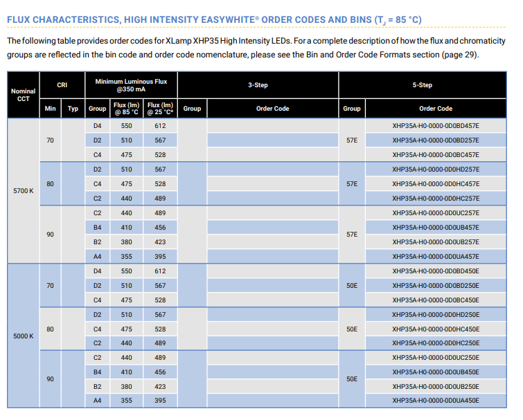Click order code XHP35A-H0-0000-0D0UB257E
Viewport: 523px width, 420px height.
[436, 242]
